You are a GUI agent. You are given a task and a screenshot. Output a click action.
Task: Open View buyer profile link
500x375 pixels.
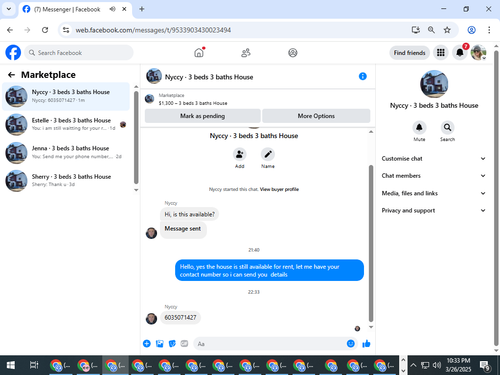coord(279,189)
